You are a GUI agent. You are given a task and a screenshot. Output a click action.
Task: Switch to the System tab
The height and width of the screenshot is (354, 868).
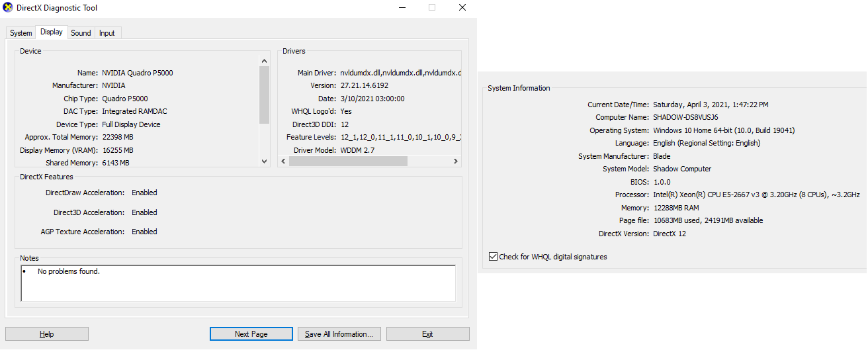coord(21,33)
